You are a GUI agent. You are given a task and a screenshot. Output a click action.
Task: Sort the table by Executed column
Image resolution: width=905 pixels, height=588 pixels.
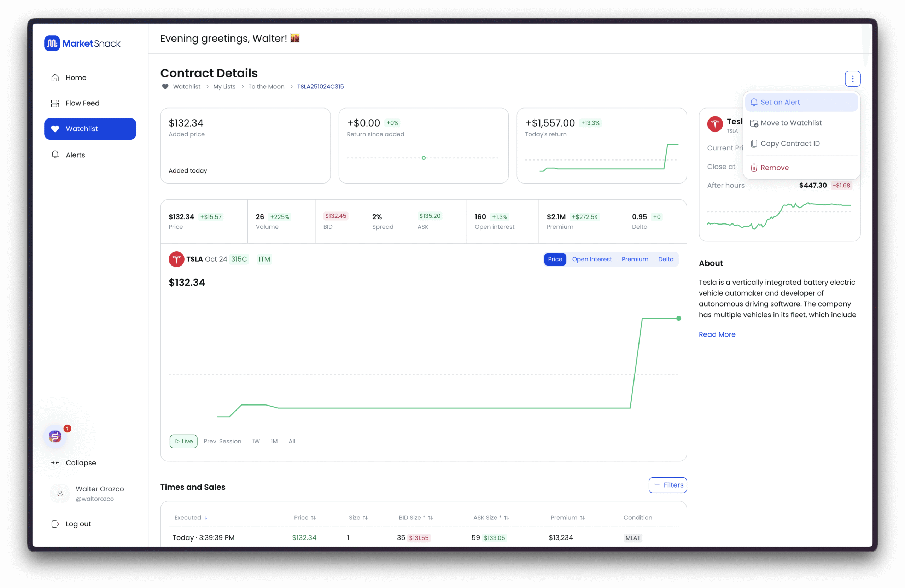click(x=191, y=517)
